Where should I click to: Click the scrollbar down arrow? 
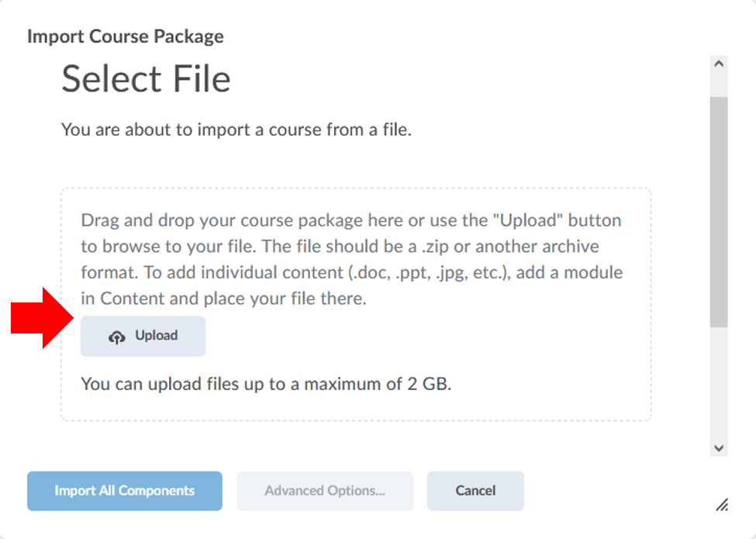point(717,448)
